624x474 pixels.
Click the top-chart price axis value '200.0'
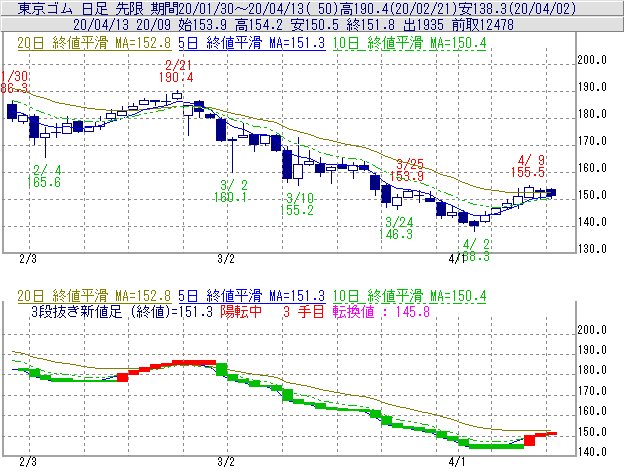tap(592, 60)
